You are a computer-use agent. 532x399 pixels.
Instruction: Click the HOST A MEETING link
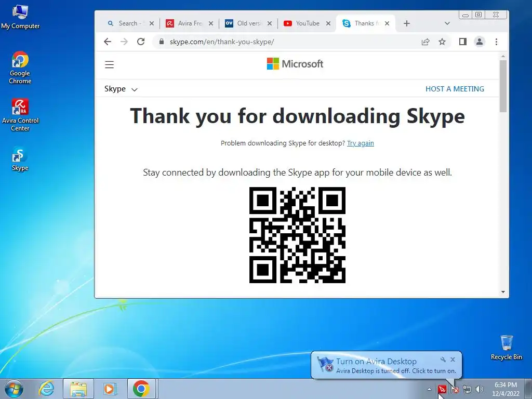coord(455,89)
